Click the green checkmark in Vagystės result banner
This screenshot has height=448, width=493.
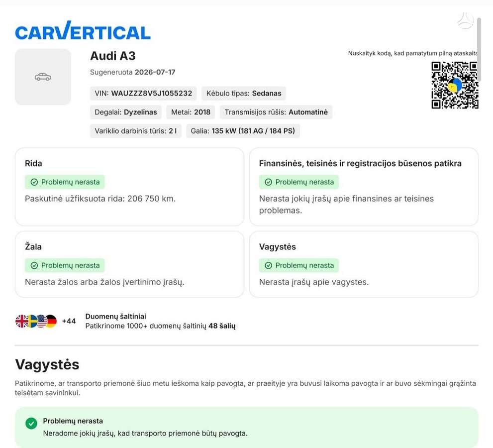(x=31, y=423)
